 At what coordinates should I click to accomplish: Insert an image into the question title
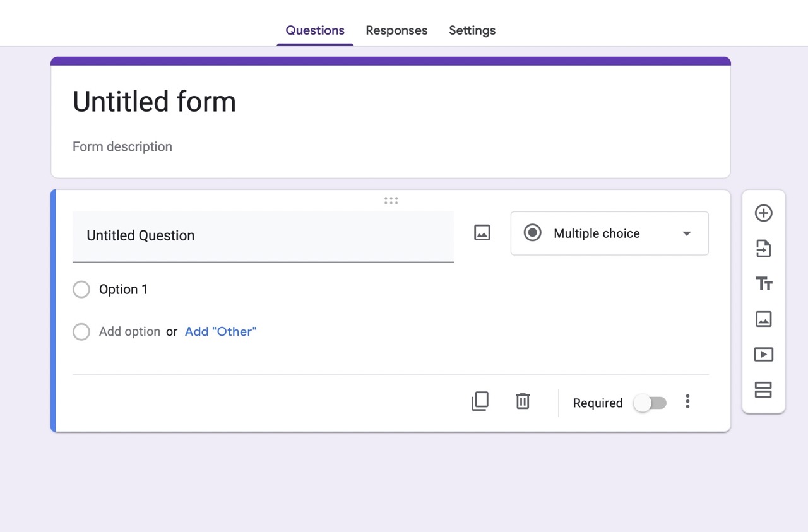click(x=482, y=232)
